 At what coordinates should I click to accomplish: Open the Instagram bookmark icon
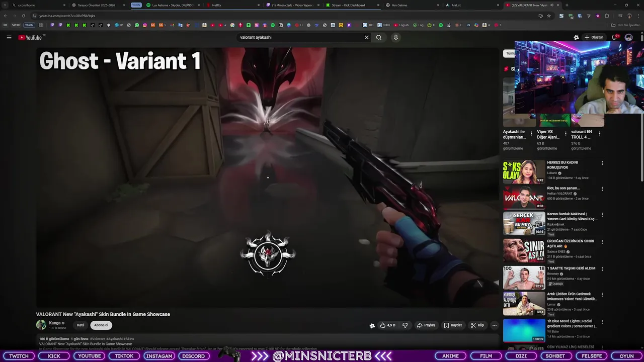145,25
